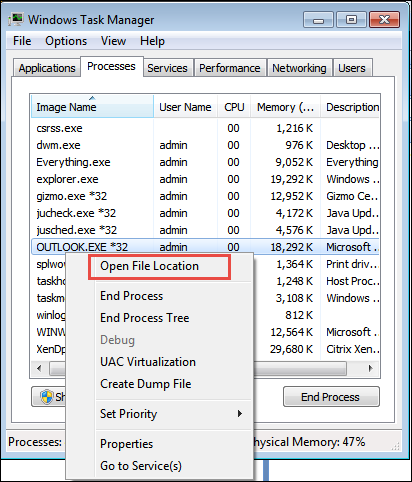The width and height of the screenshot is (412, 482).
Task: Click the Task Manager title bar icon
Action: click(16, 20)
